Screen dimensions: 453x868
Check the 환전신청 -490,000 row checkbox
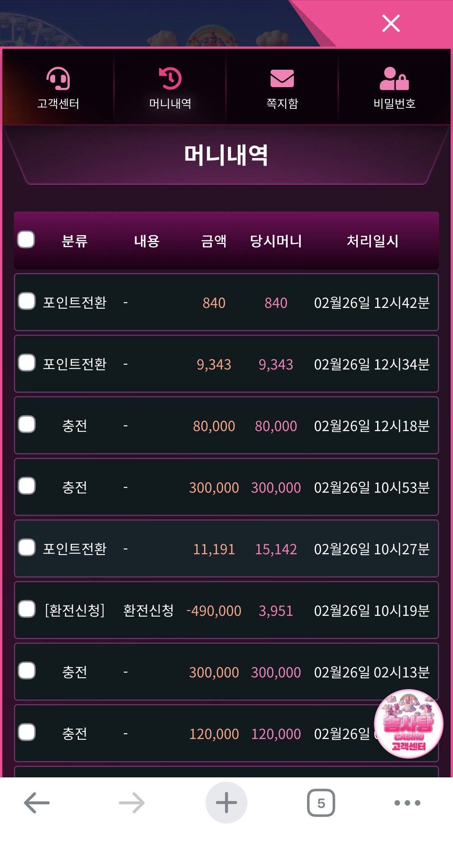[27, 609]
